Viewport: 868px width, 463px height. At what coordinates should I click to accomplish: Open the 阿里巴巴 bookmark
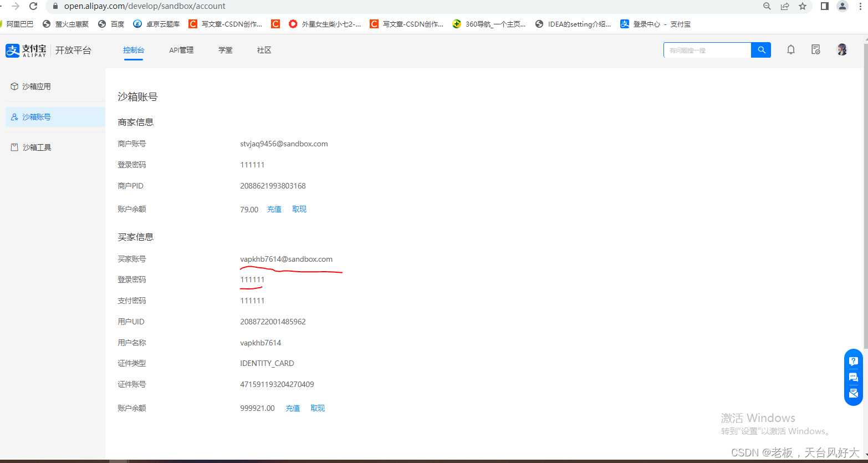pos(17,24)
